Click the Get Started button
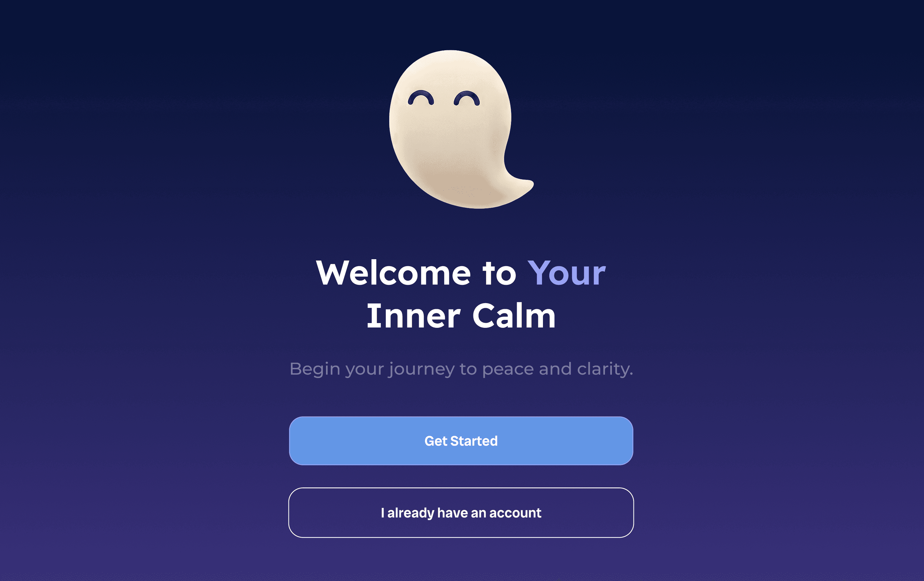The width and height of the screenshot is (924, 581). (x=461, y=441)
